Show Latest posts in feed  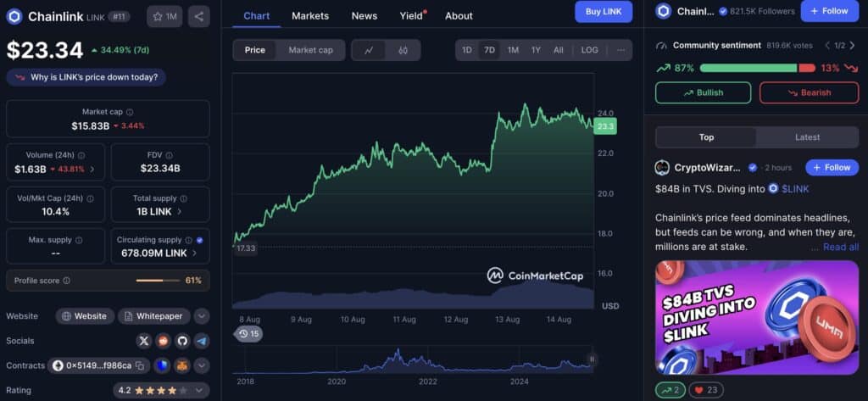click(x=807, y=136)
